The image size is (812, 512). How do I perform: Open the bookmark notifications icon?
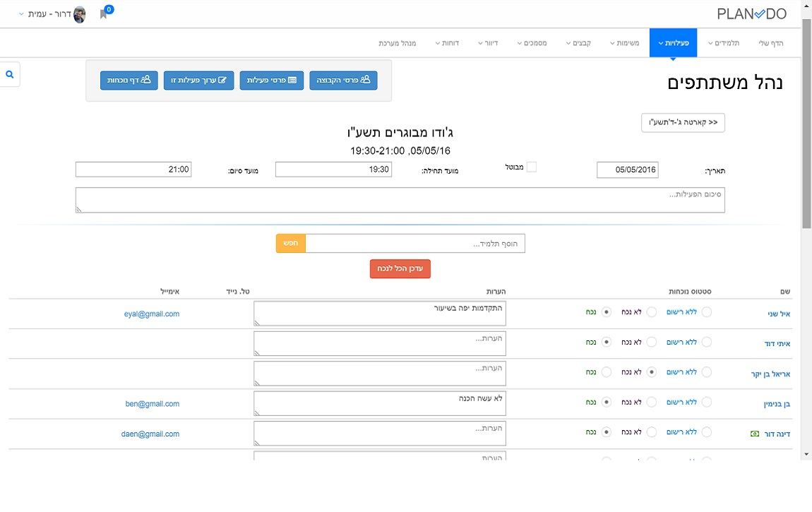pyautogui.click(x=104, y=13)
